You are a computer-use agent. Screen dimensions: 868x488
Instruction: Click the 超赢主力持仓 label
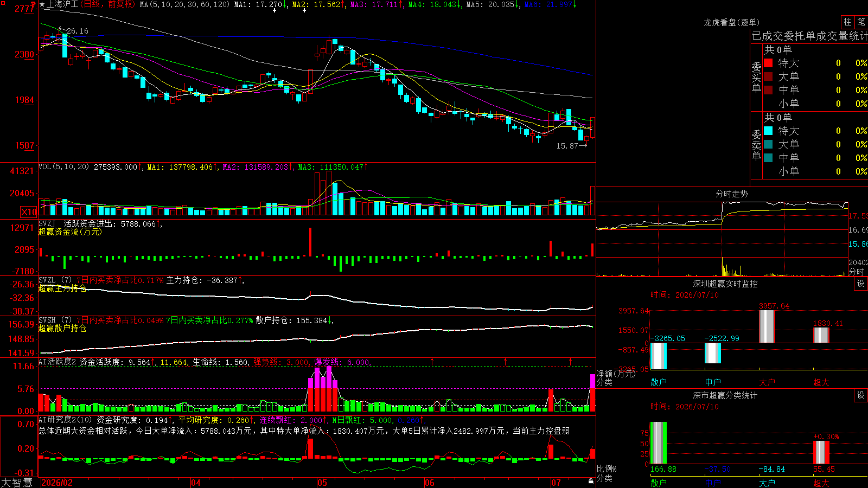click(62, 288)
